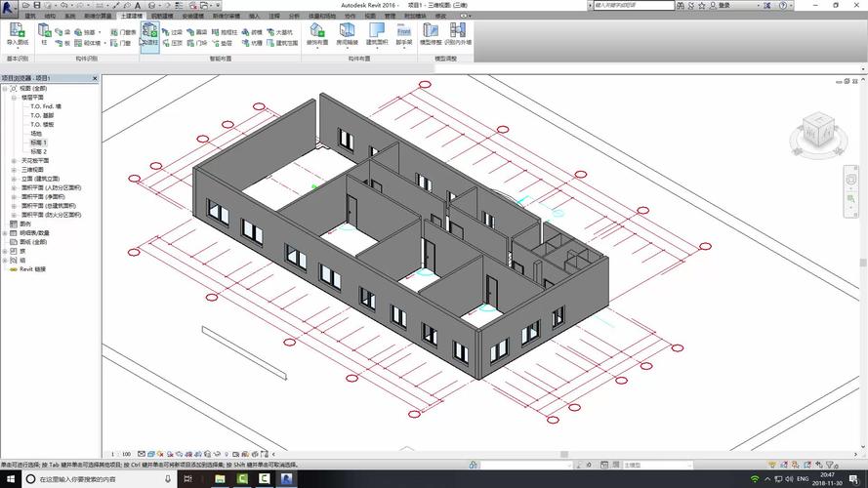The image size is (868, 488).
Task: Click the 识别内外墙 wall recognition icon
Action: (x=457, y=35)
